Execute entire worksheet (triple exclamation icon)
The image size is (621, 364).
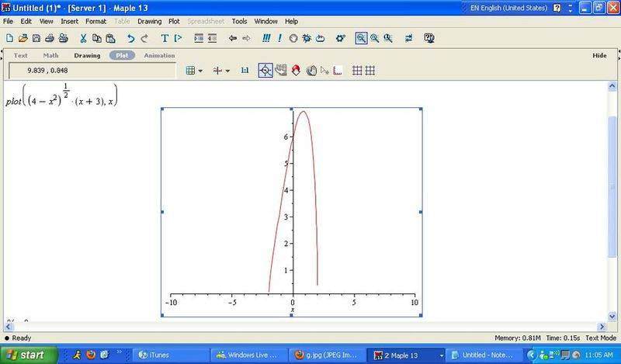[x=266, y=38]
